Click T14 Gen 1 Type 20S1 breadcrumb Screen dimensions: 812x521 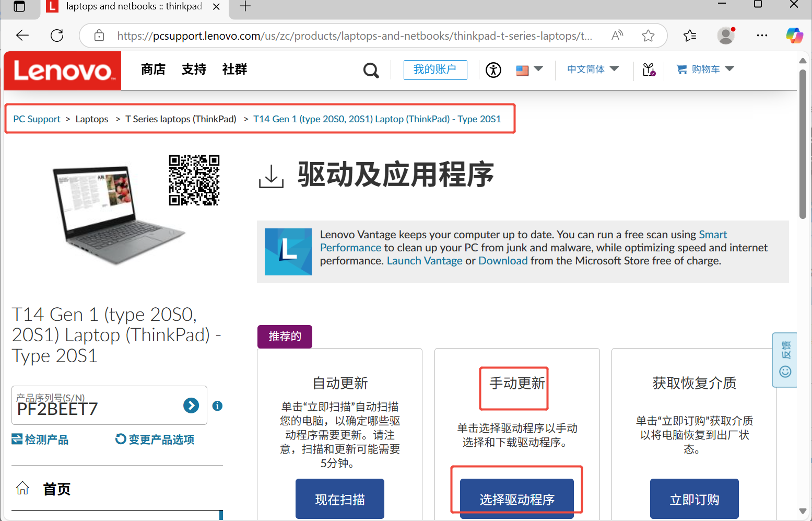pyautogui.click(x=377, y=119)
